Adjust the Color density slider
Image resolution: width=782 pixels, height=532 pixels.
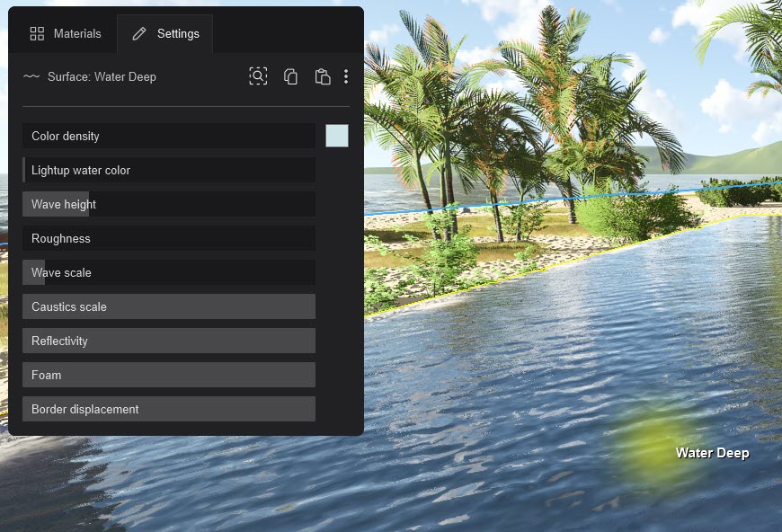click(x=169, y=136)
